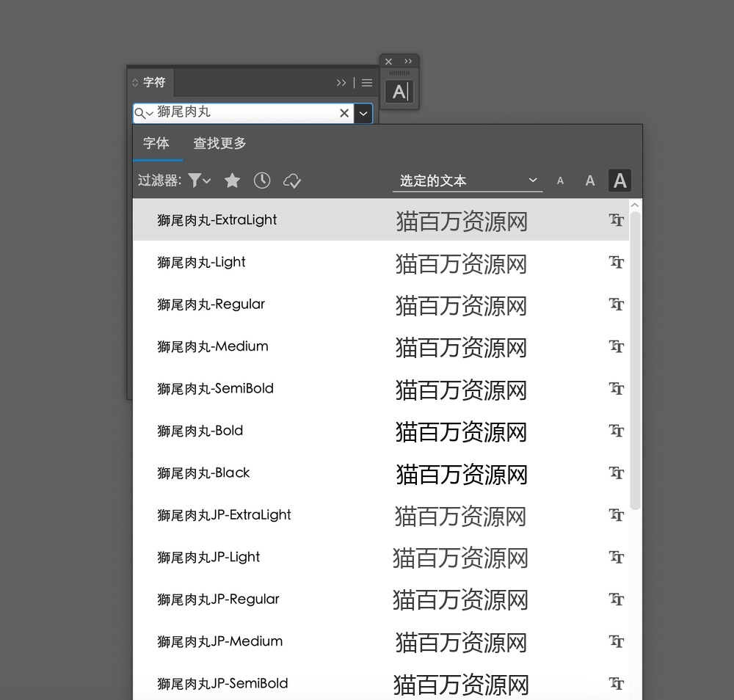Close the small floating tool panel
734x700 pixels.
point(388,62)
